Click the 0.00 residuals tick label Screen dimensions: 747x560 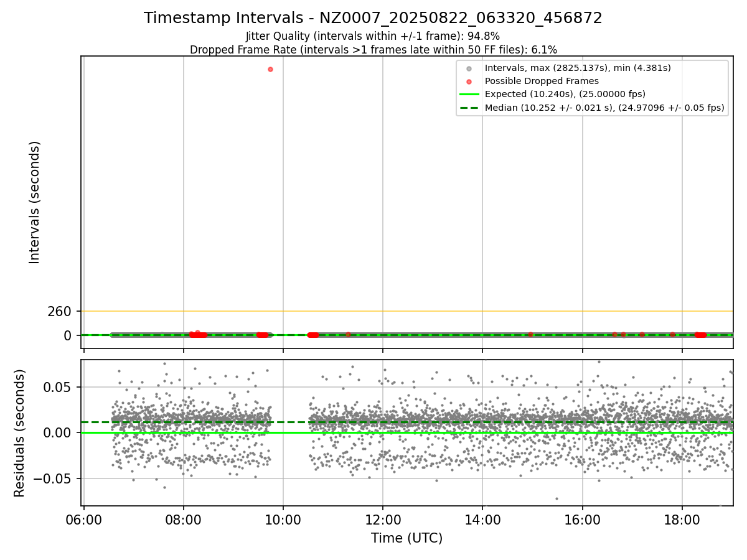[x=57, y=433]
